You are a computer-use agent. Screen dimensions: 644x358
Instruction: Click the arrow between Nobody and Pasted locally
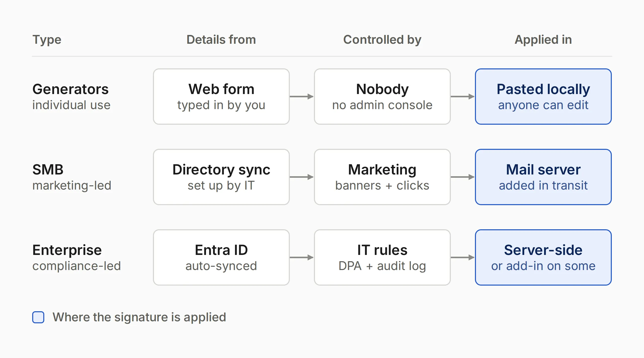pos(463,97)
